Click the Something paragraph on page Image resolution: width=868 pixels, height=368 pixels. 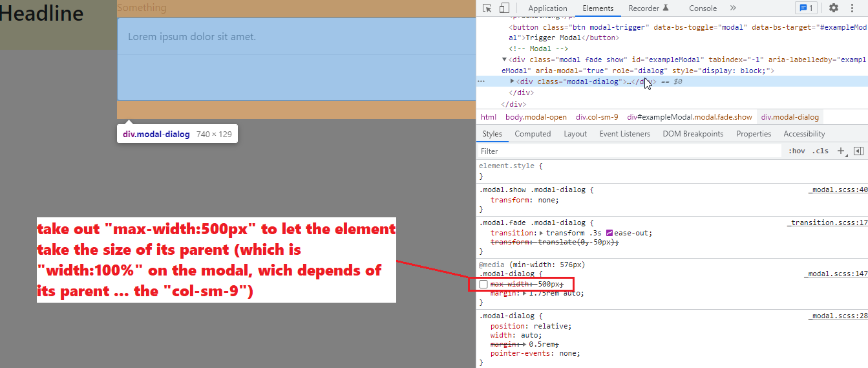tap(142, 8)
